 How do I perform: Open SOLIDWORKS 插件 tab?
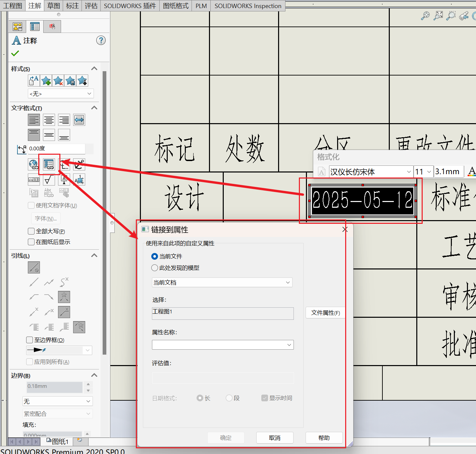tap(130, 6)
